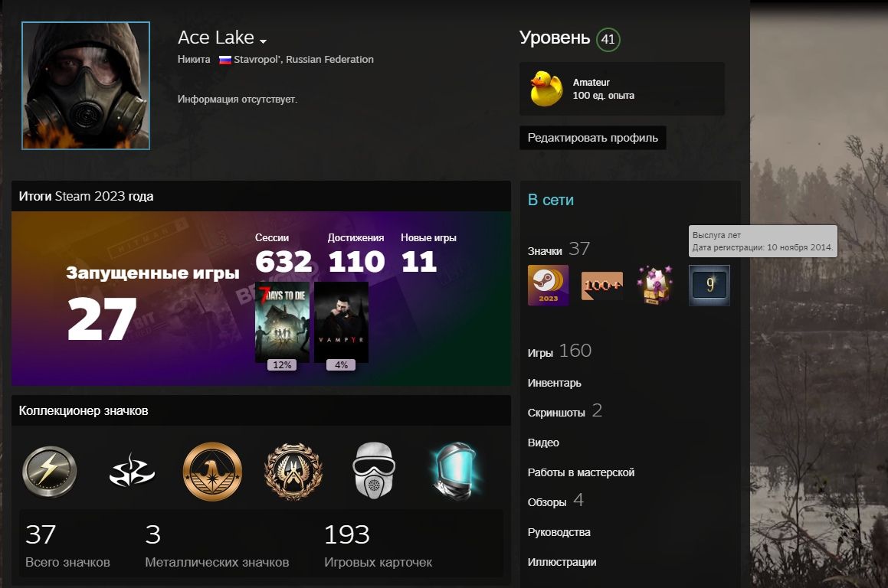The image size is (888, 588).
Task: Click the 3 Металлических значков count
Action: [217, 546]
